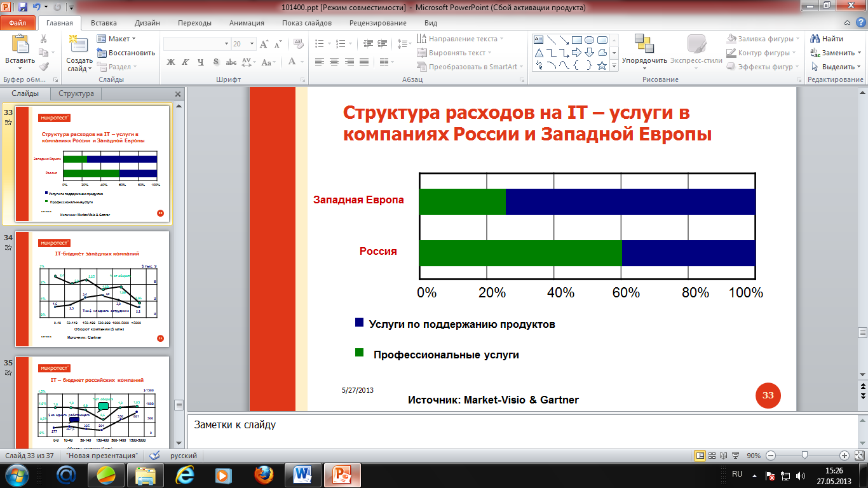Switch to the Structure (Структура) pane tab
Image resolution: width=868 pixels, height=488 pixels.
click(x=76, y=93)
